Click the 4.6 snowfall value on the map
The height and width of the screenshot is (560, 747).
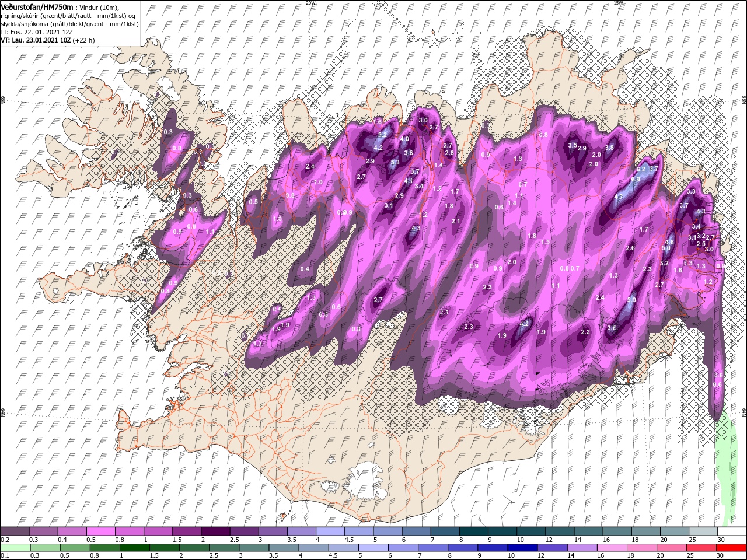pyautogui.click(x=669, y=242)
